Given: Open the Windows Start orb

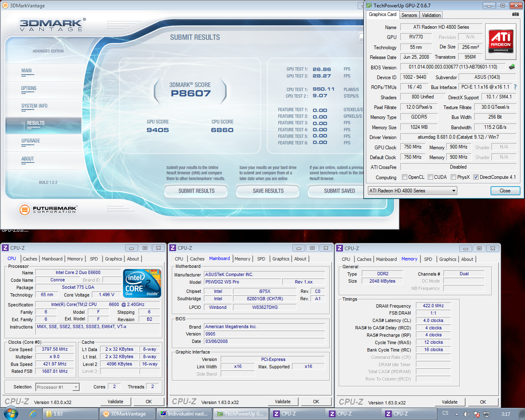Looking at the screenshot, I should pos(11,413).
